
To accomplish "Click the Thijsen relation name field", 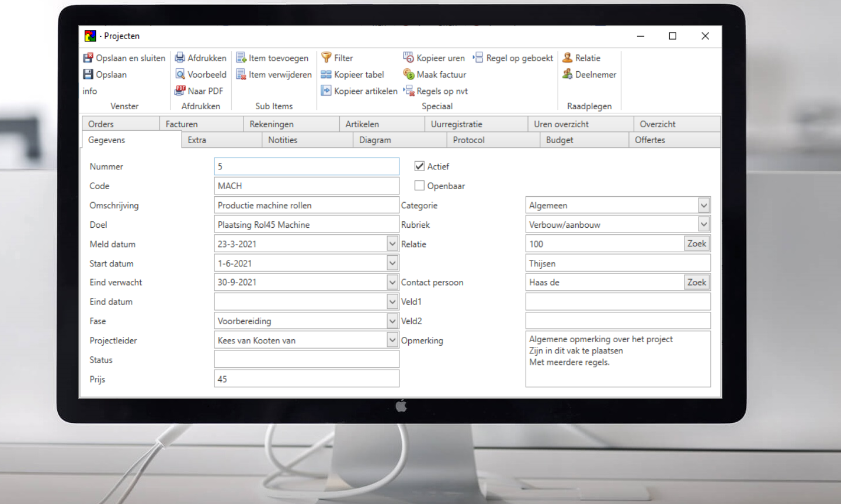I will [x=618, y=263].
